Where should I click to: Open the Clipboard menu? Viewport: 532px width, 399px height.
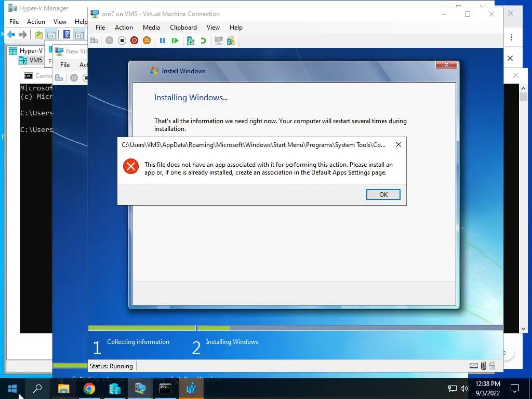[x=183, y=28]
